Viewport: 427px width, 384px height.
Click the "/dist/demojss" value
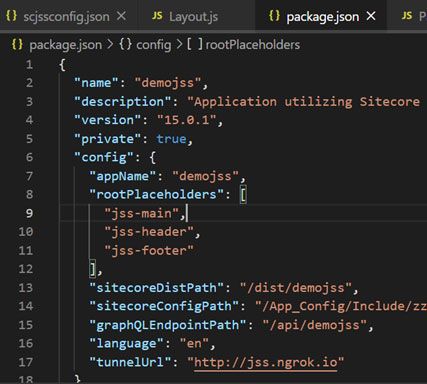296,288
